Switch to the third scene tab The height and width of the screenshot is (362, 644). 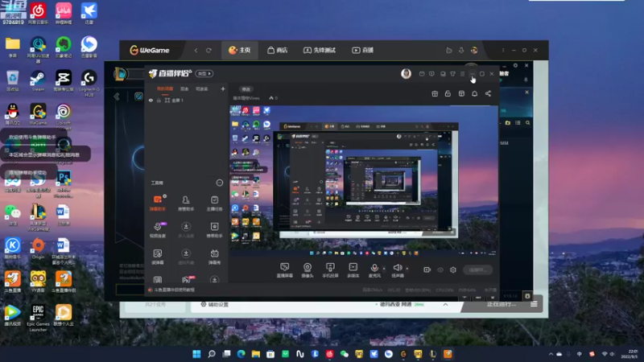(x=202, y=88)
